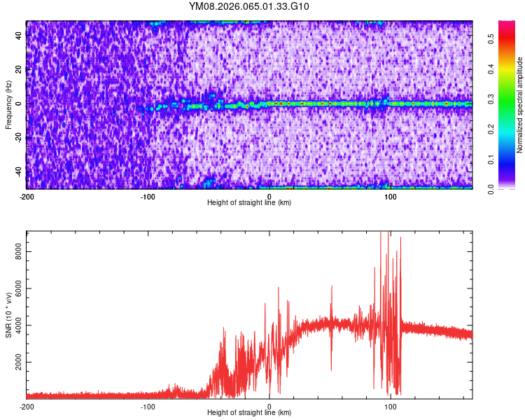This screenshot has height=420, width=525.
Task: Click the 0 tick label below the spectrogram
Action: [x=269, y=197]
